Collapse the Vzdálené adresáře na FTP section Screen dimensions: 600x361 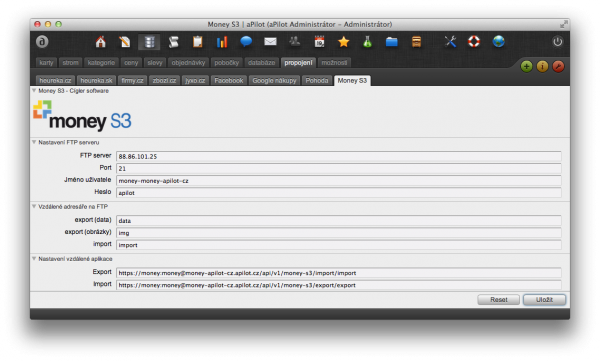click(34, 207)
